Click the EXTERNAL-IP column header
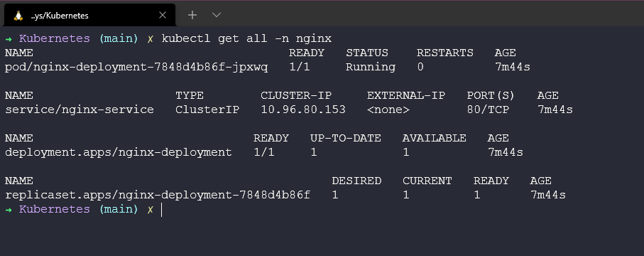This screenshot has height=256, width=644. tap(406, 95)
